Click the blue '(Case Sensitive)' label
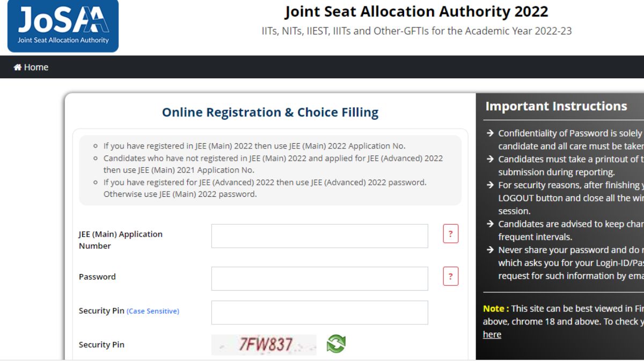This screenshot has height=362, width=644. (x=153, y=311)
